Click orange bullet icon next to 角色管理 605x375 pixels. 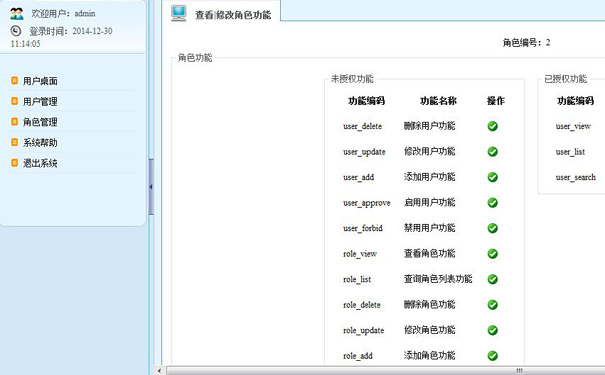tap(14, 122)
